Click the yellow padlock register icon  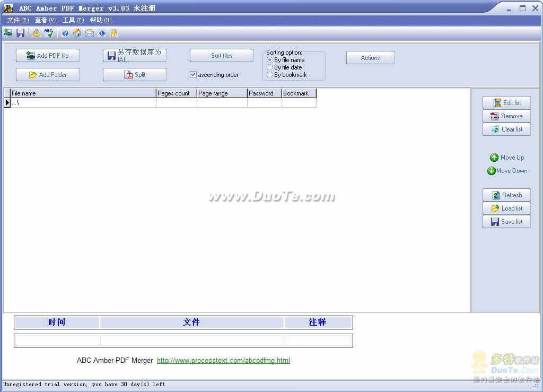(113, 33)
